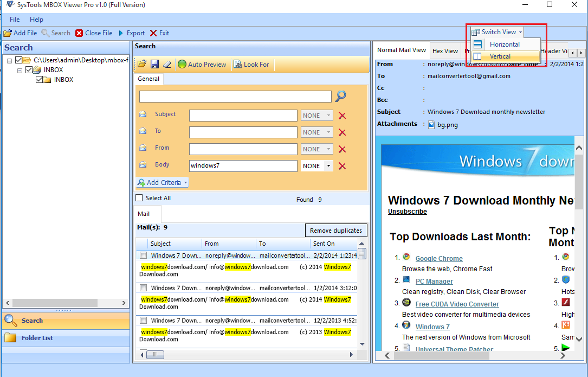Check the first Windows 7 Download mail row
The image size is (588, 377).
(143, 255)
